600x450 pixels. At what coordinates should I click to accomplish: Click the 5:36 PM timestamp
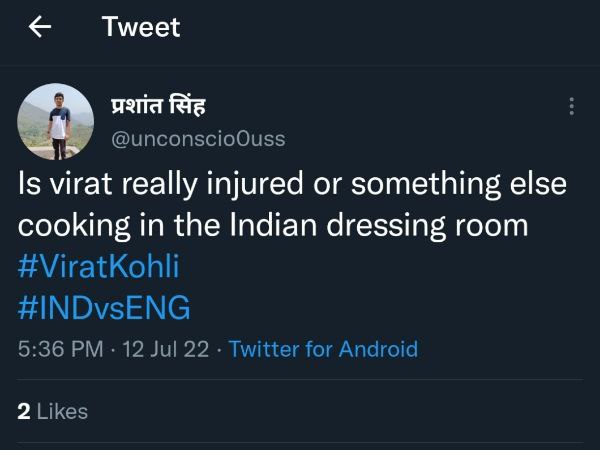pos(60,349)
